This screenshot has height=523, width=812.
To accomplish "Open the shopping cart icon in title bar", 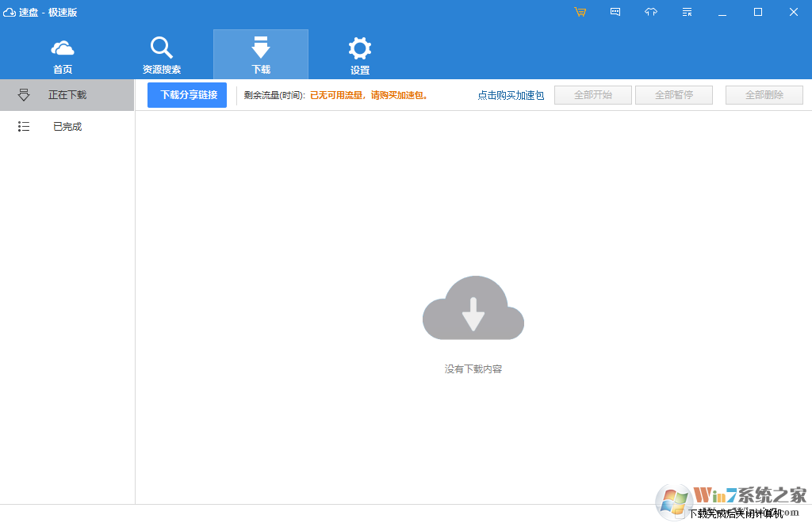I will pyautogui.click(x=580, y=12).
